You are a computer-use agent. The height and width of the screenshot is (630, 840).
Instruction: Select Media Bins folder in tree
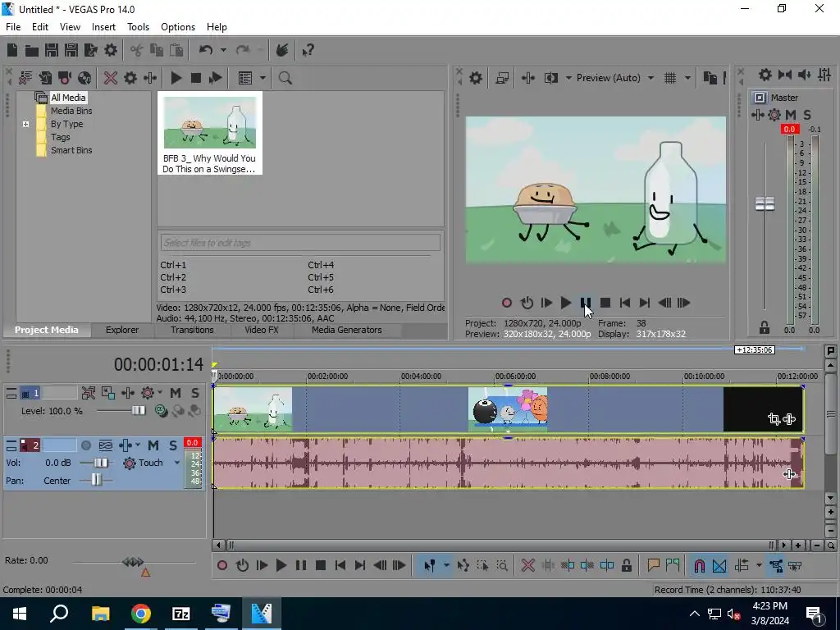click(71, 111)
